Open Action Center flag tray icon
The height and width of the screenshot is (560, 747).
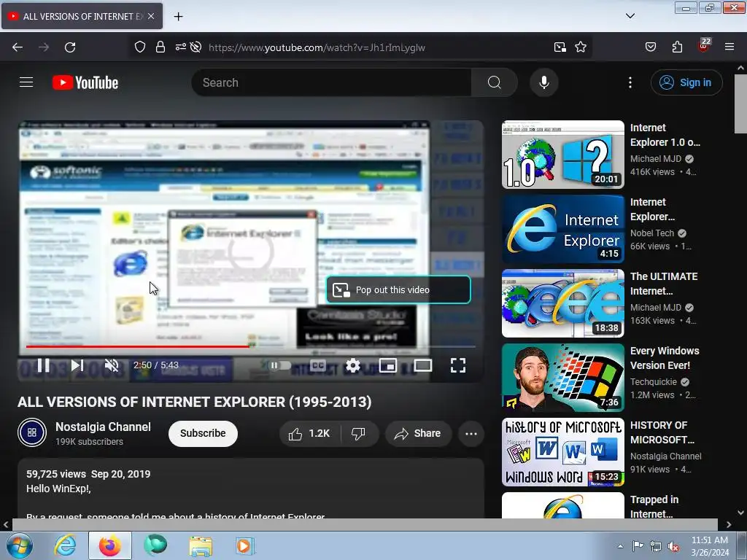pyautogui.click(x=638, y=546)
